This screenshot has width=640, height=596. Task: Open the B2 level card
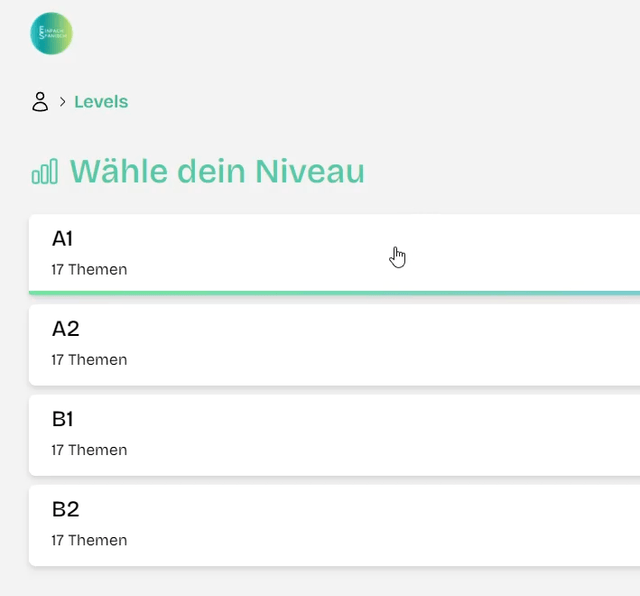(334, 525)
